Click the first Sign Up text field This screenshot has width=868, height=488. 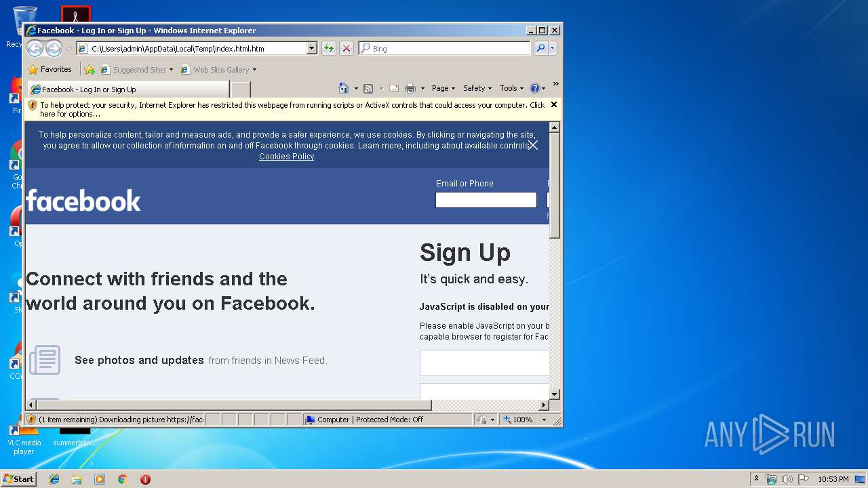coord(484,363)
